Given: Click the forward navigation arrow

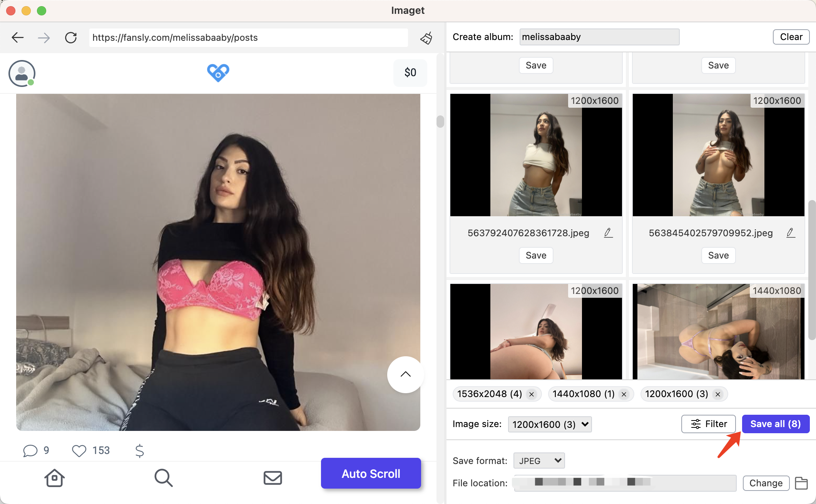Looking at the screenshot, I should [43, 37].
